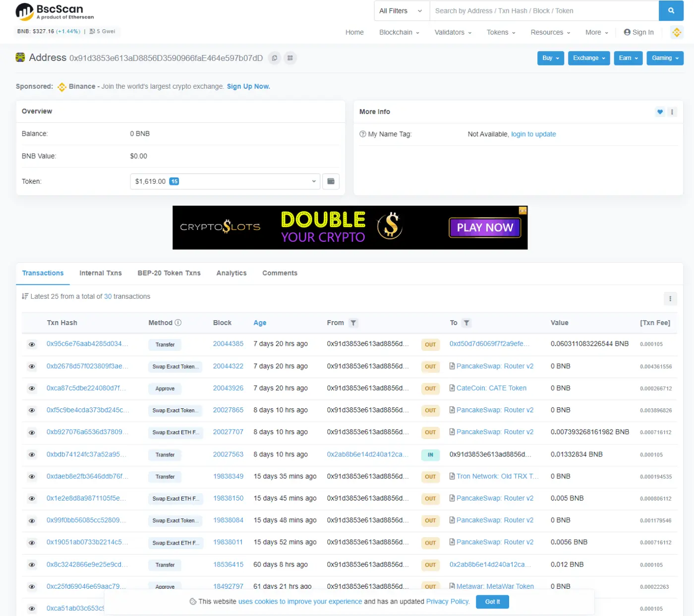Open the token balance $1,619.00 dropdown
The height and width of the screenshot is (616, 694).
pyautogui.click(x=225, y=181)
